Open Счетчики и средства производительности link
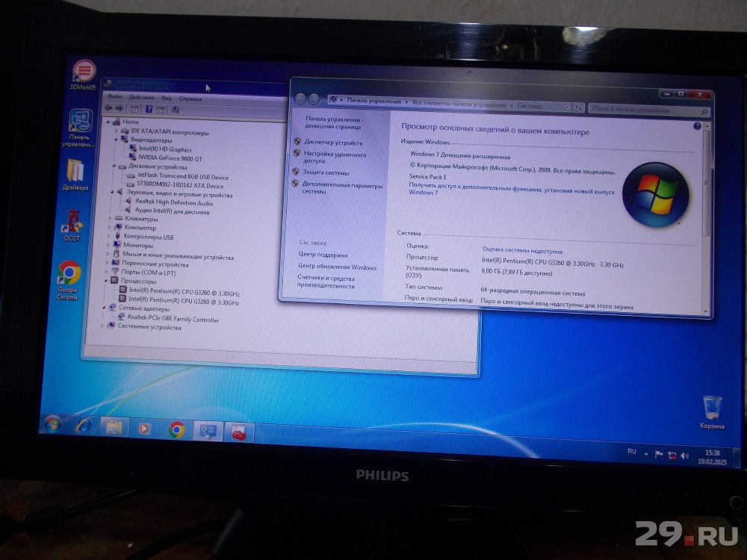The height and width of the screenshot is (560, 747). pyautogui.click(x=326, y=282)
